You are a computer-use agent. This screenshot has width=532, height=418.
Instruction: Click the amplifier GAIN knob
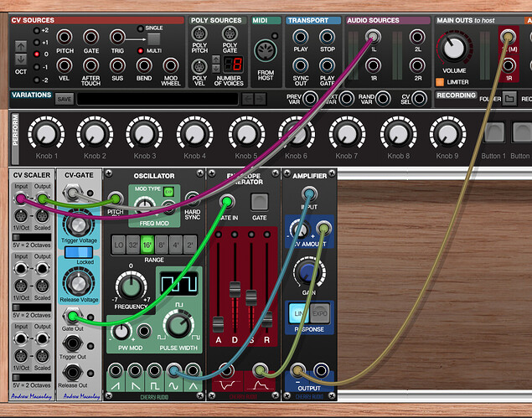(x=308, y=271)
